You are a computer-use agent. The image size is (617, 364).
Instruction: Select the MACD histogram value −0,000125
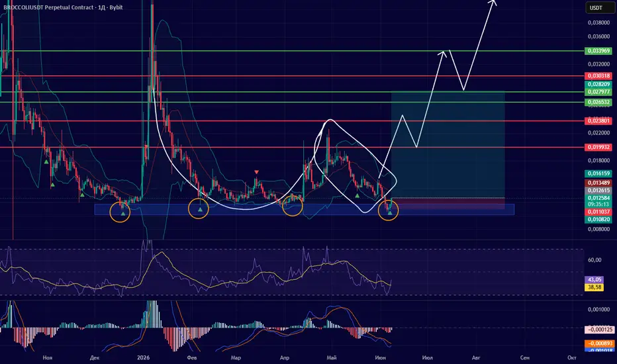click(600, 330)
